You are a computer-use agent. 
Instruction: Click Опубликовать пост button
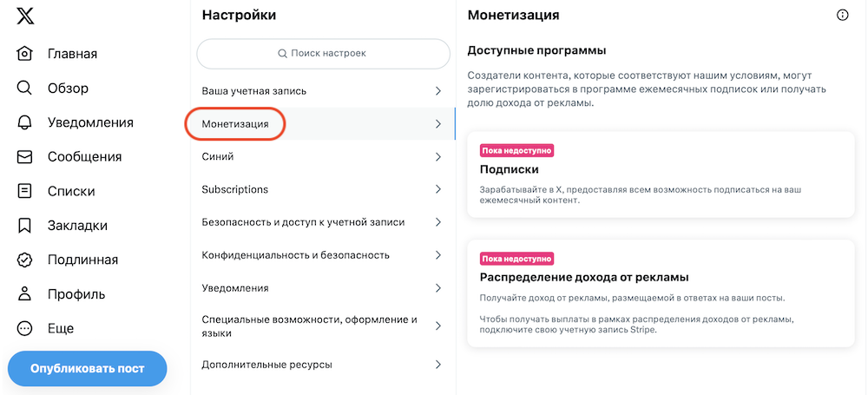88,368
